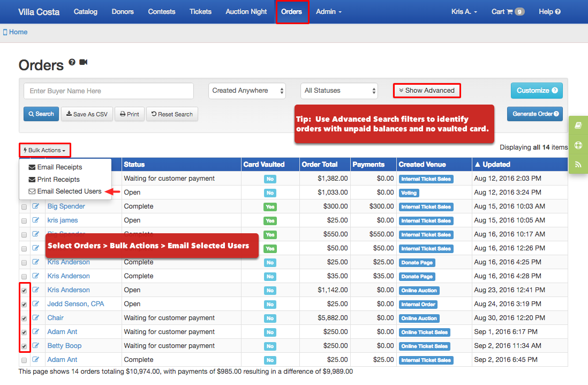Click Save As CSV button
This screenshot has width=588, height=385.
(87, 114)
